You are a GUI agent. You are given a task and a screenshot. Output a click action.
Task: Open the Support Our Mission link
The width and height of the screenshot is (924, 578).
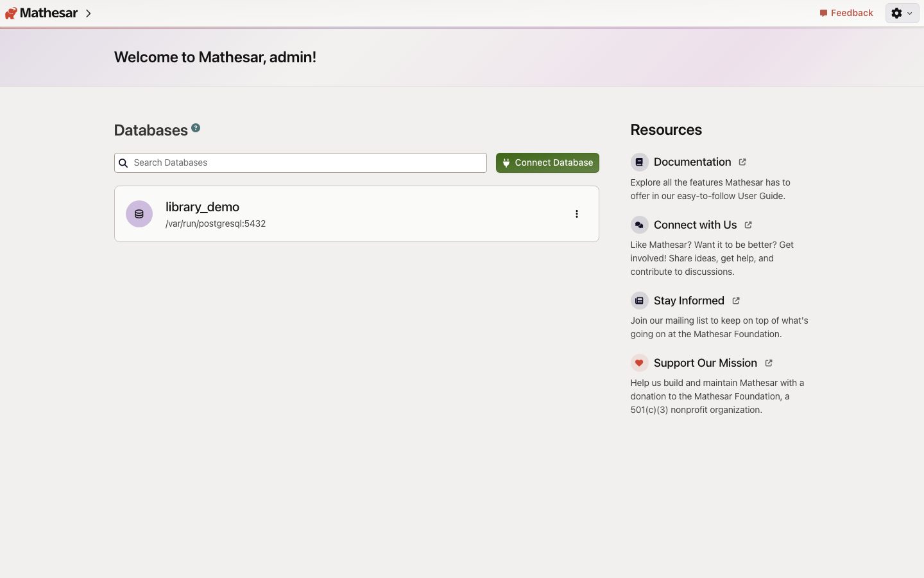coord(705,363)
